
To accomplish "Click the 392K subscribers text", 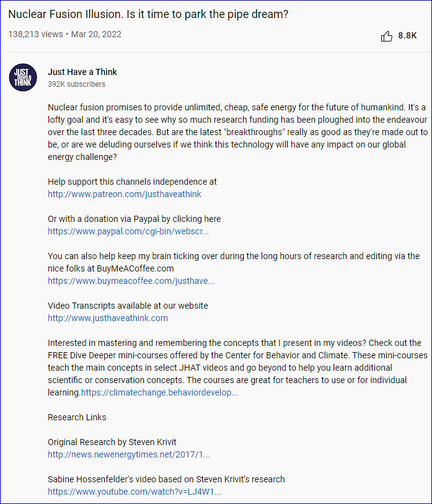I will pos(76,84).
